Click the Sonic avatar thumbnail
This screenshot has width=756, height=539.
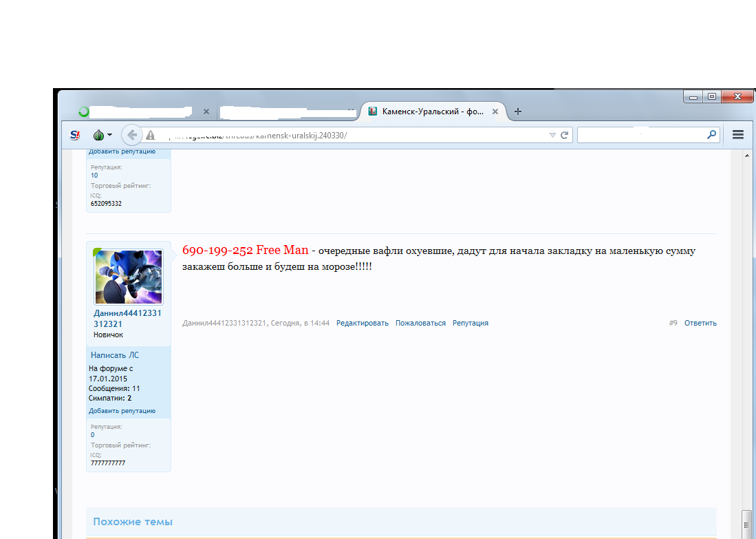pyautogui.click(x=128, y=277)
